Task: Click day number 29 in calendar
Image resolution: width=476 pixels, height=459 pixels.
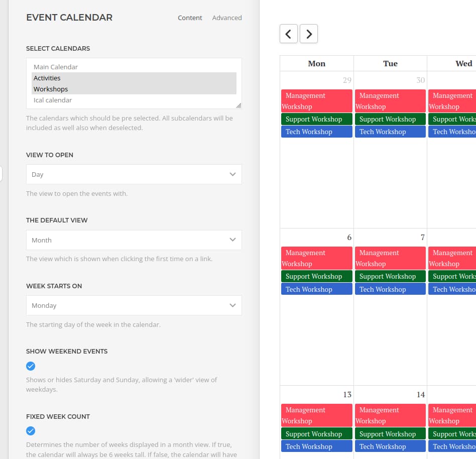Action: click(x=347, y=80)
